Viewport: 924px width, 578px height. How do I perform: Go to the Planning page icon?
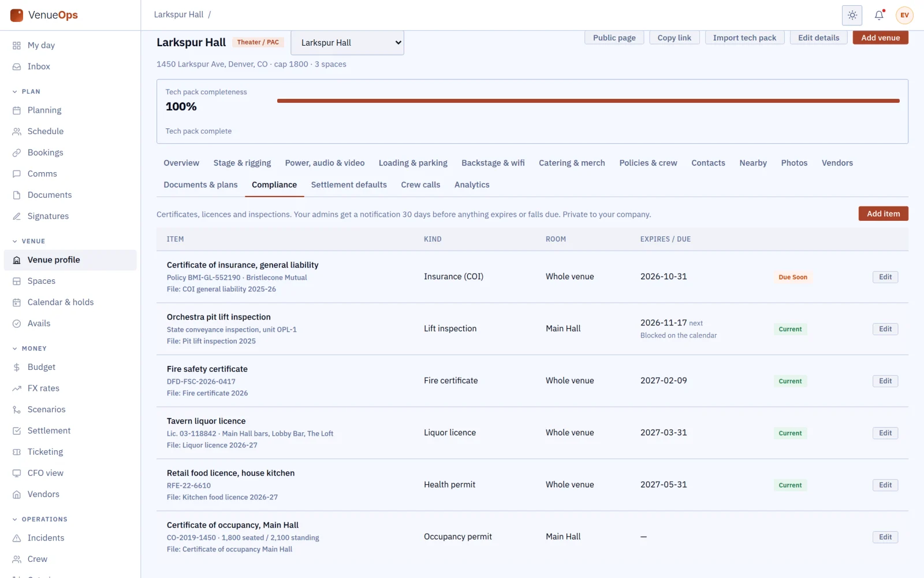coord(17,110)
